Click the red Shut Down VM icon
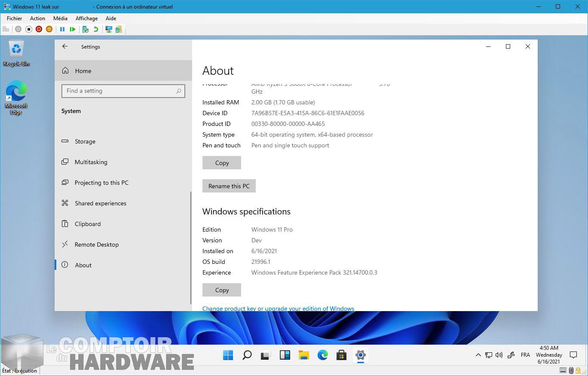 [39, 29]
